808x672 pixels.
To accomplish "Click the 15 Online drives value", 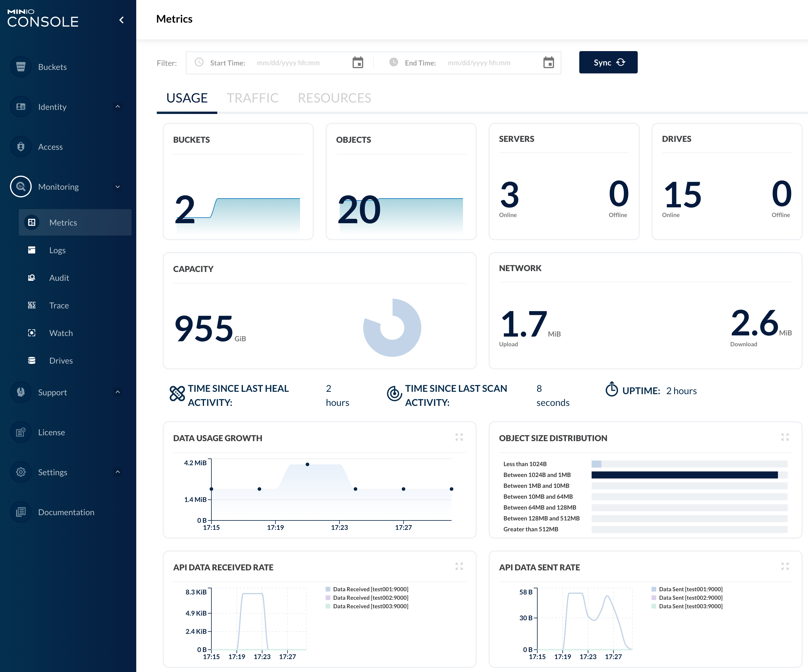I will (683, 195).
